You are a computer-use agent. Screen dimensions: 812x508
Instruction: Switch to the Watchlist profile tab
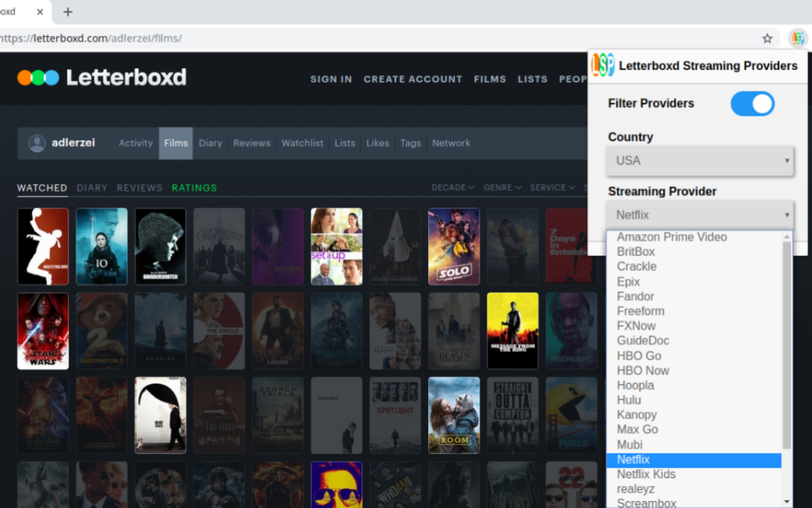coord(303,144)
